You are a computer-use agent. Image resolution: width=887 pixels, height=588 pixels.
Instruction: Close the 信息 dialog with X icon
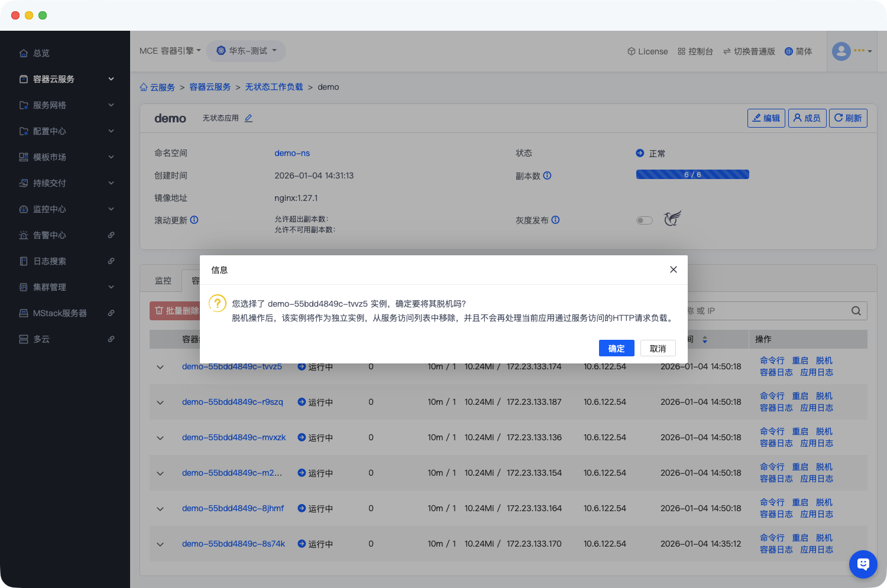point(673,269)
